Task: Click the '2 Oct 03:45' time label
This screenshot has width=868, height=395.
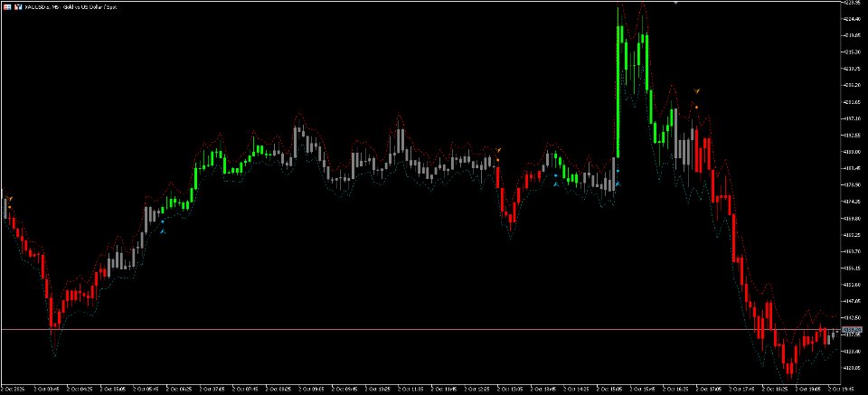Action: 47,389
